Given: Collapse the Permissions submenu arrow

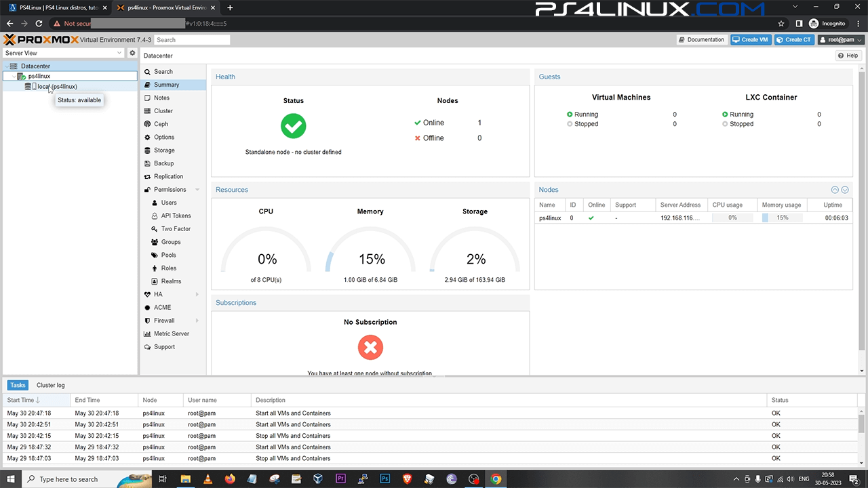Looking at the screenshot, I should [197, 190].
